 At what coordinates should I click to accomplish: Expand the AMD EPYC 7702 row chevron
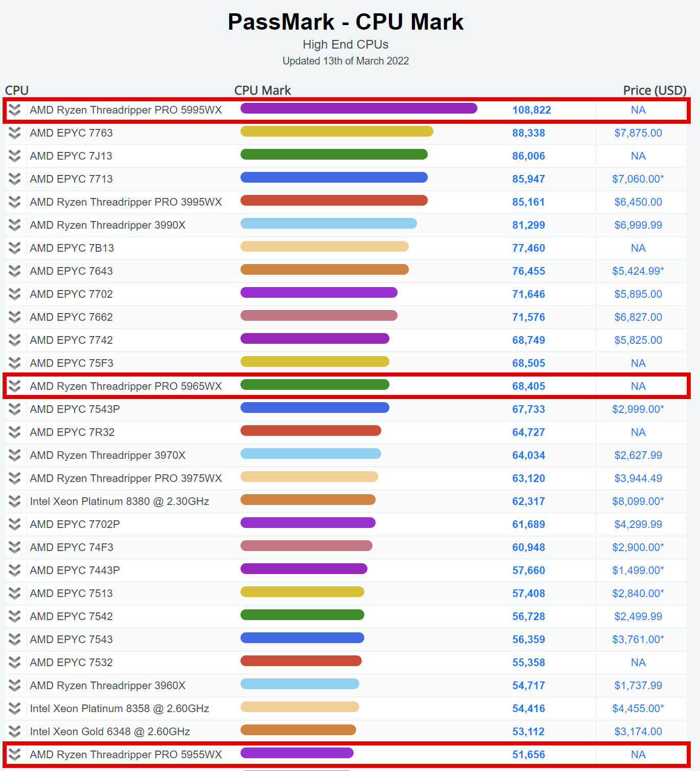pyautogui.click(x=15, y=294)
